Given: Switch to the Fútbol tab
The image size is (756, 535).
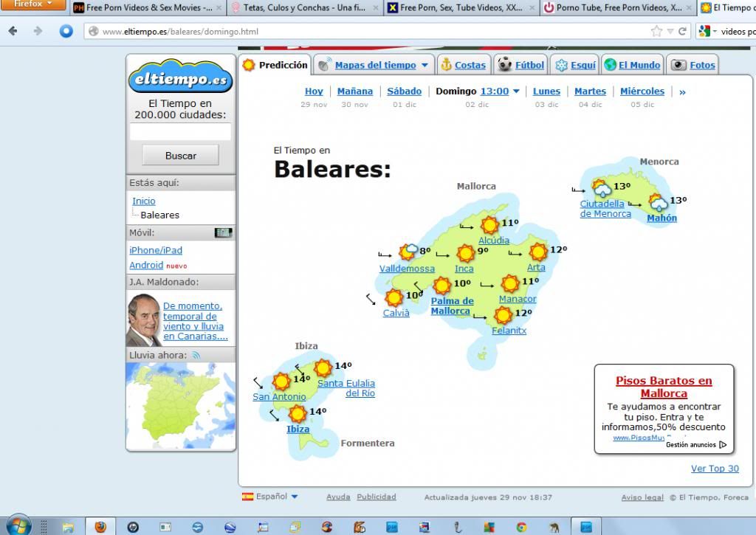Looking at the screenshot, I should pyautogui.click(x=520, y=65).
